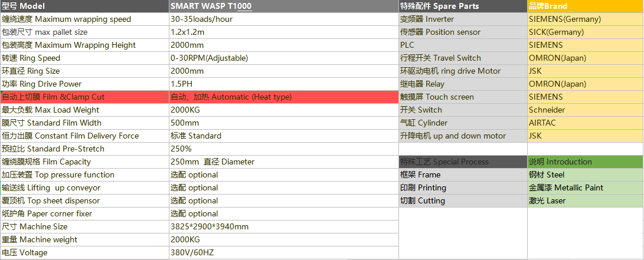Click the '激光 Laser' cell
This screenshot has width=644, height=260.
click(x=584, y=201)
